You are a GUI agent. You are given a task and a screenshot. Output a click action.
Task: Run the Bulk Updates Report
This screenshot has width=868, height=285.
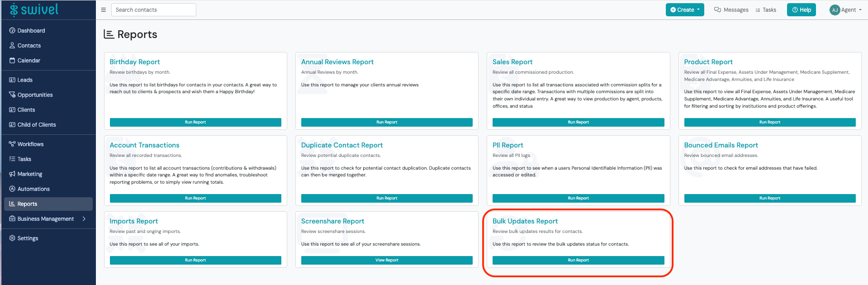coord(578,260)
